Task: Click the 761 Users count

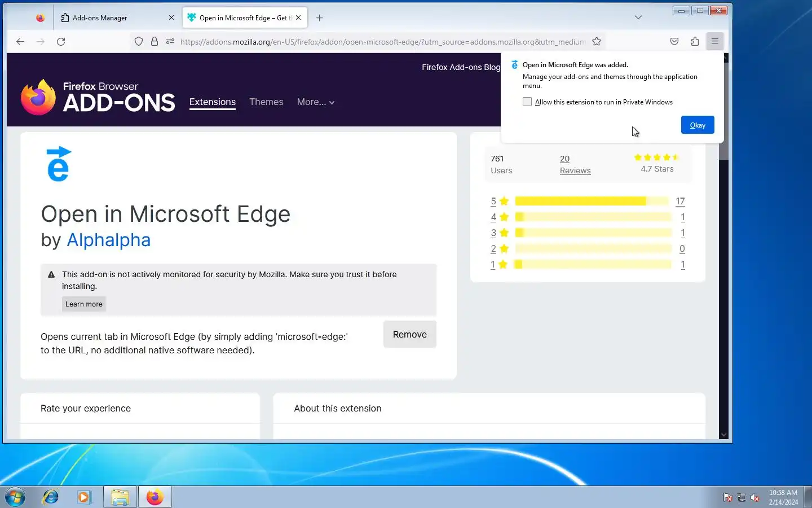Action: pyautogui.click(x=501, y=164)
